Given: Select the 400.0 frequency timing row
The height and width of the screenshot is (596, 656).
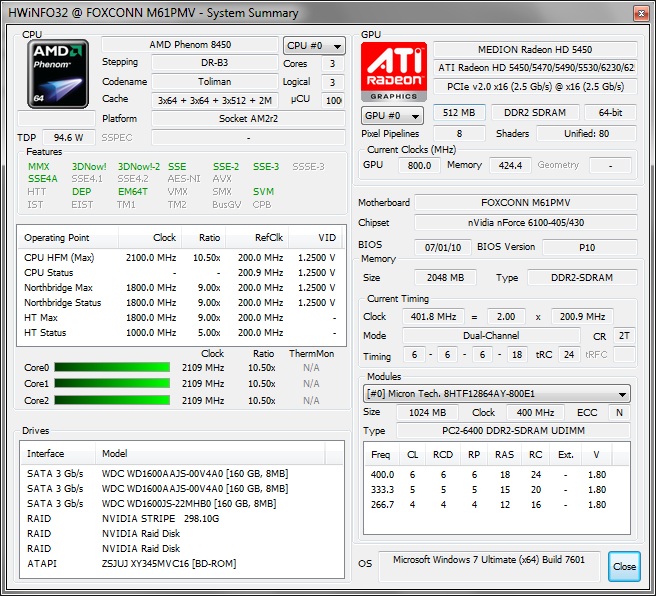Looking at the screenshot, I should (x=496, y=474).
